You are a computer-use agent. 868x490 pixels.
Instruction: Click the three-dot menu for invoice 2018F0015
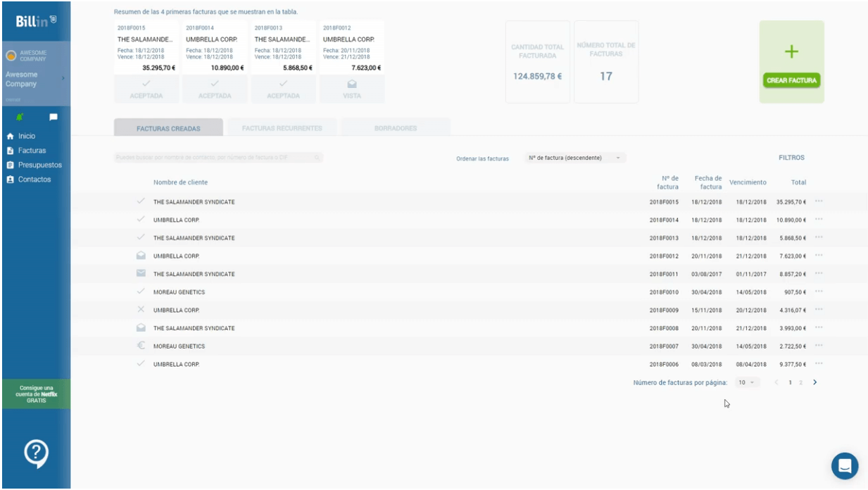click(x=819, y=202)
